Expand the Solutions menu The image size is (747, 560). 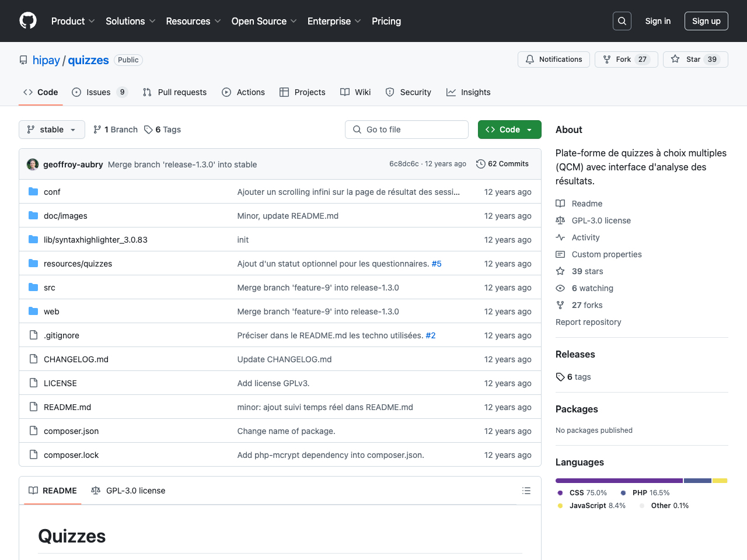(x=131, y=21)
